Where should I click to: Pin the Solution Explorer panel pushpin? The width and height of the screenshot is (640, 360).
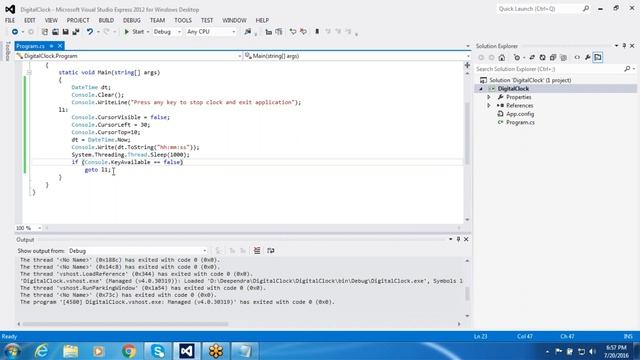624,46
